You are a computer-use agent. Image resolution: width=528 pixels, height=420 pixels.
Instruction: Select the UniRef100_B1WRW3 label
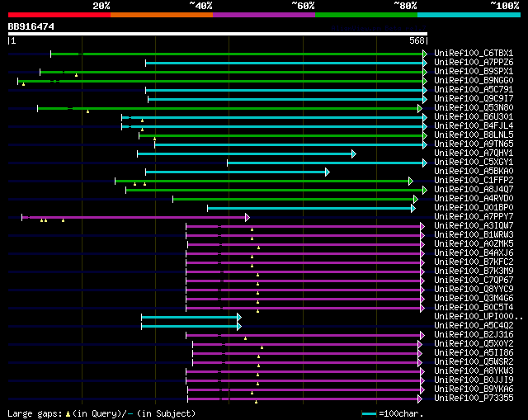(474, 235)
